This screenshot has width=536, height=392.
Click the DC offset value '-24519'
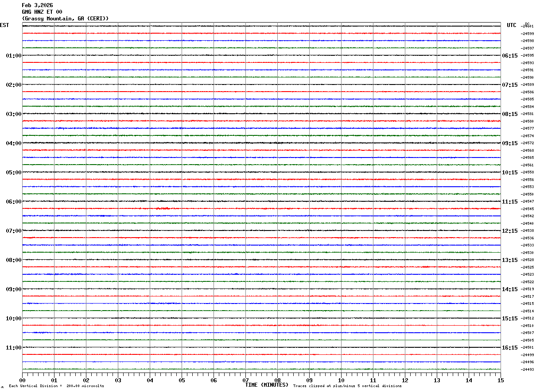tap(527, 289)
